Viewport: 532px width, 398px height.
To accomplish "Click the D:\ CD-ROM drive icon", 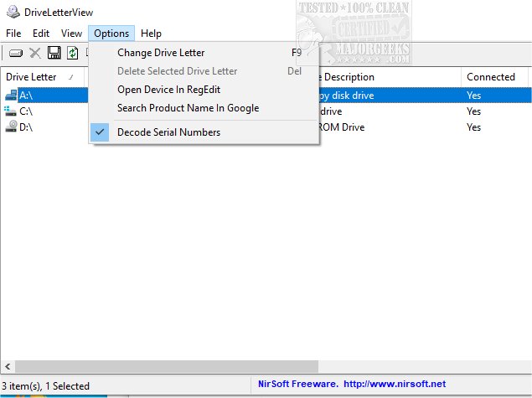I will [x=11, y=127].
